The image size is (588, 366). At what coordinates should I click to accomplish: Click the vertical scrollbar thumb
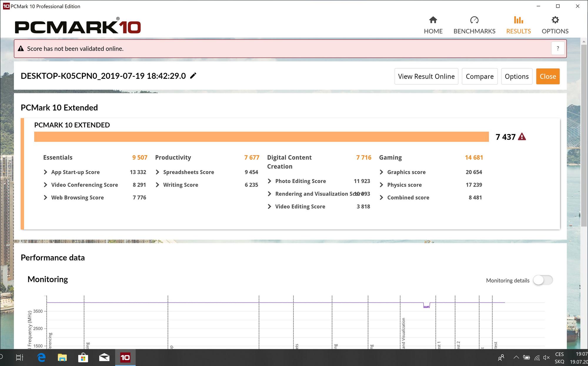coord(584,135)
